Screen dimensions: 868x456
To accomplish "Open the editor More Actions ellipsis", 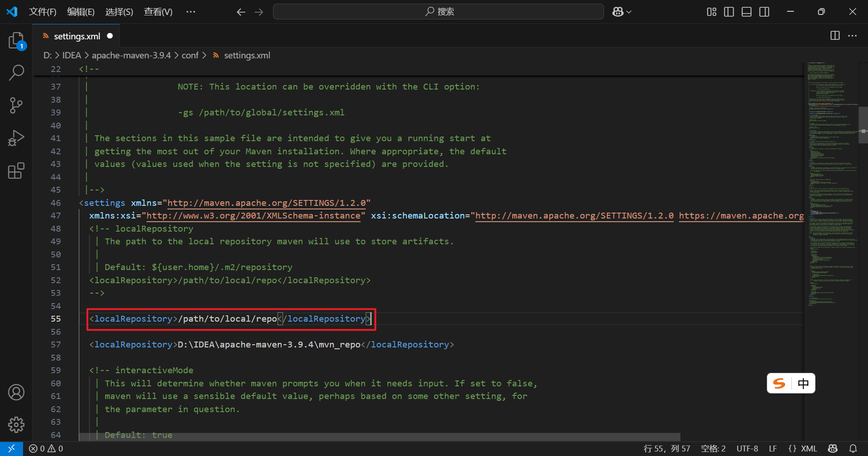I will [x=852, y=35].
